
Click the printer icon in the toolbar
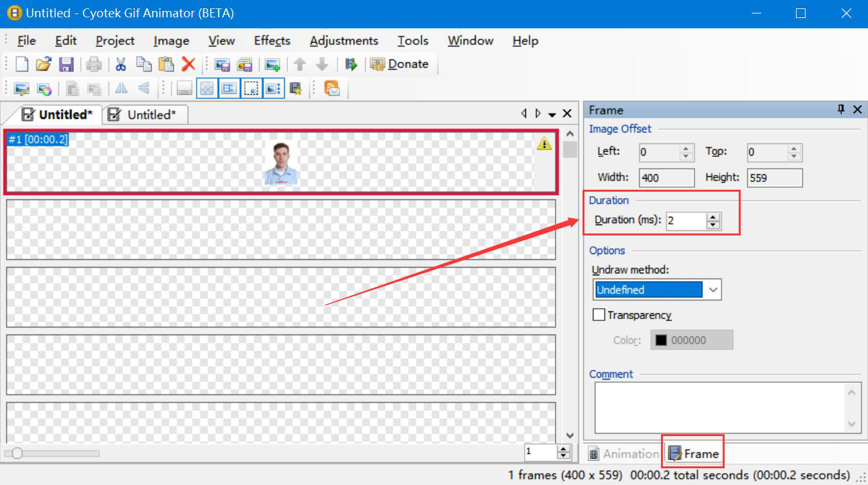[x=95, y=64]
